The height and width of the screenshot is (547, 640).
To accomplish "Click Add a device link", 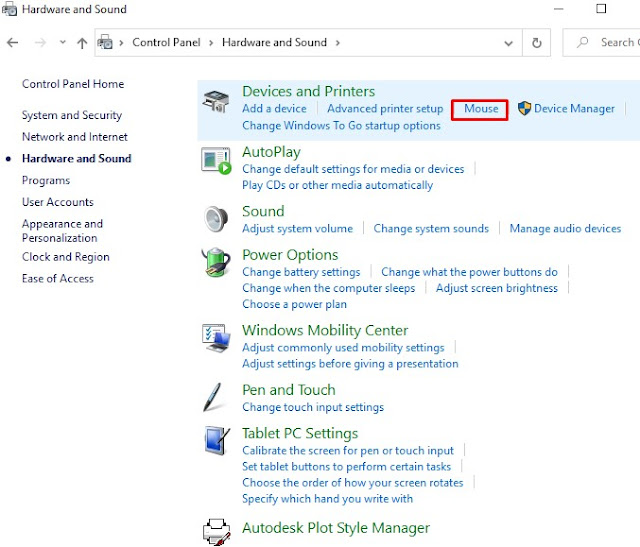I will tap(274, 109).
